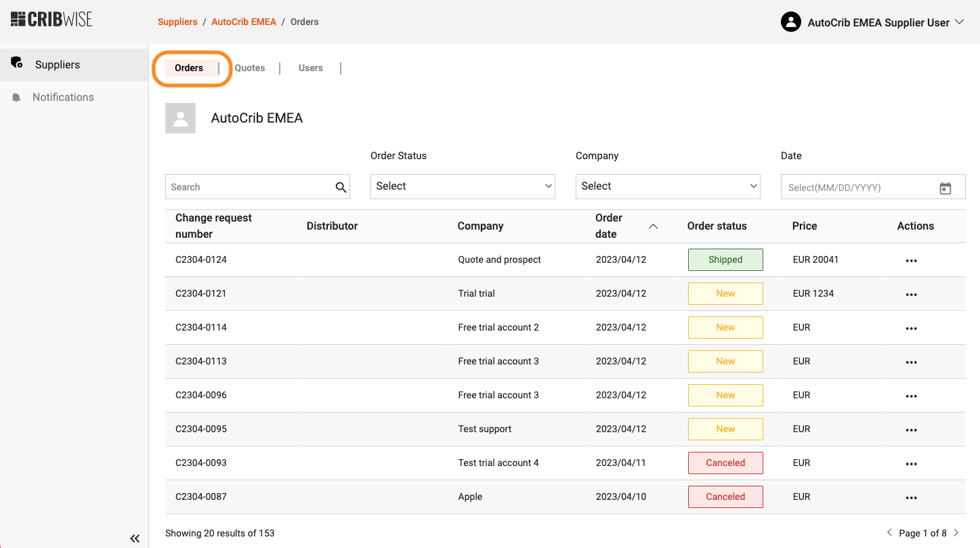The height and width of the screenshot is (548, 980).
Task: Expand the AutoCrib EMEA Supplier User menu
Action: tap(959, 22)
